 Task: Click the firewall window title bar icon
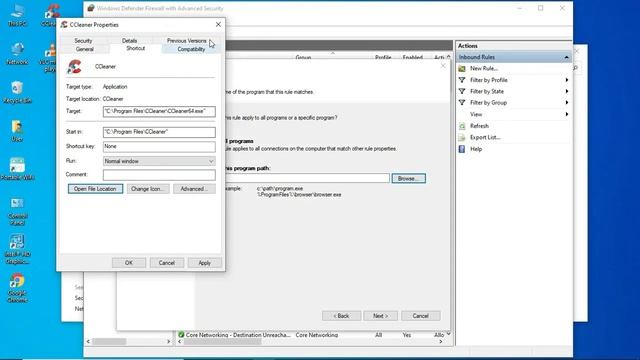(91, 8)
